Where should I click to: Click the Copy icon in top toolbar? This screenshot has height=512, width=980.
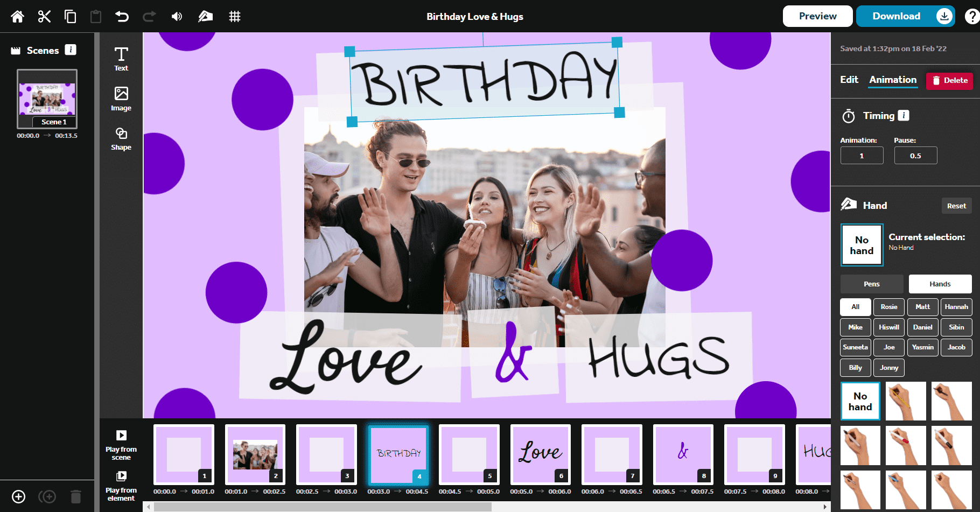coord(70,17)
